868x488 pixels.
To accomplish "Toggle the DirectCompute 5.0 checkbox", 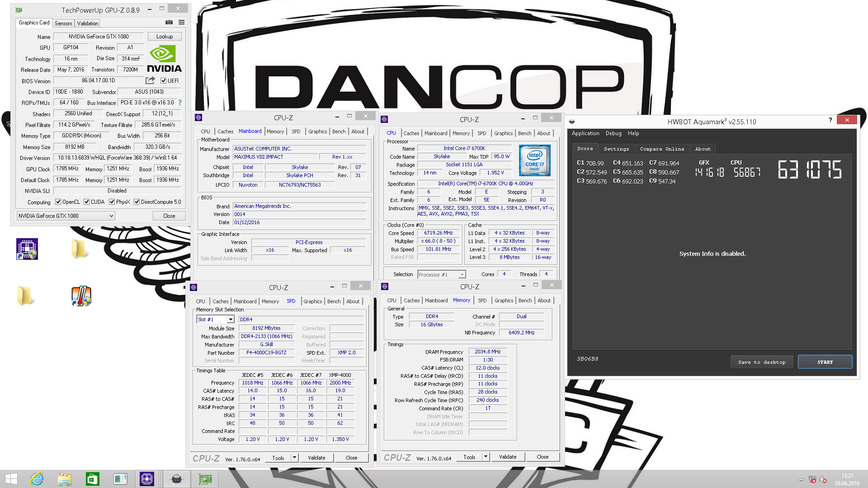I will click(x=137, y=202).
